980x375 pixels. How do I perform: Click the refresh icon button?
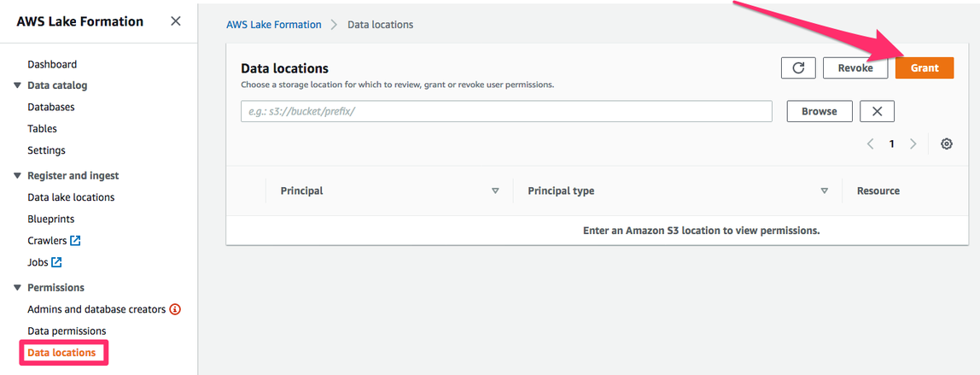(x=798, y=68)
